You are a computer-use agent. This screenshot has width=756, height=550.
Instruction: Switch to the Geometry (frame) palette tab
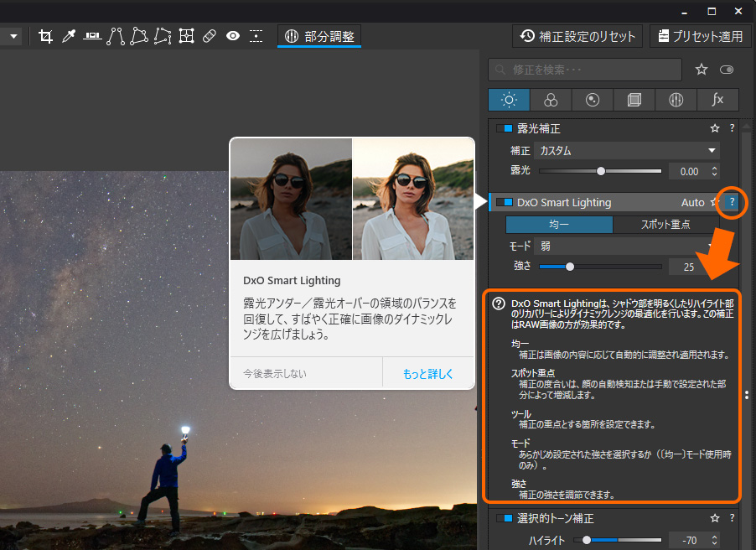[x=634, y=100]
